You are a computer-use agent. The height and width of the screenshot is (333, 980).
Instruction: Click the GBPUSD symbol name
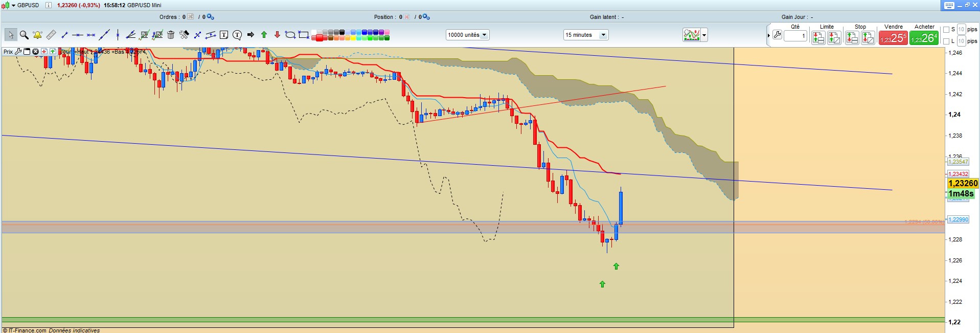pyautogui.click(x=28, y=5)
